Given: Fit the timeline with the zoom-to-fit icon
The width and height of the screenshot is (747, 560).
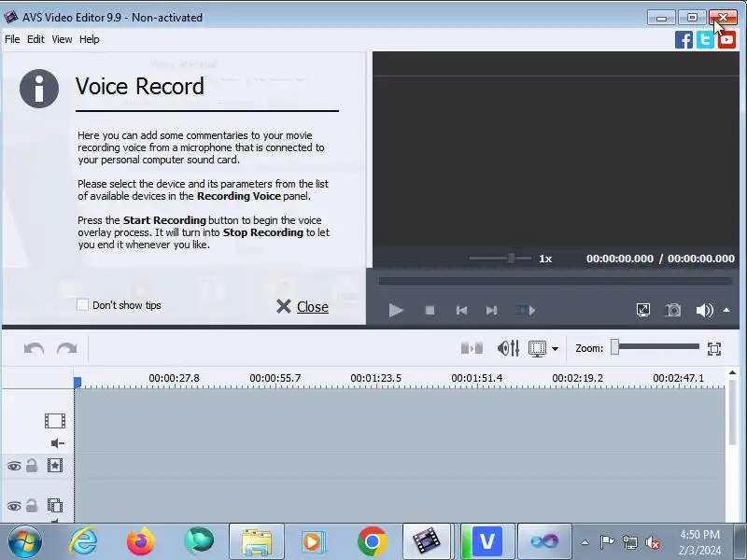Looking at the screenshot, I should pyautogui.click(x=714, y=349).
